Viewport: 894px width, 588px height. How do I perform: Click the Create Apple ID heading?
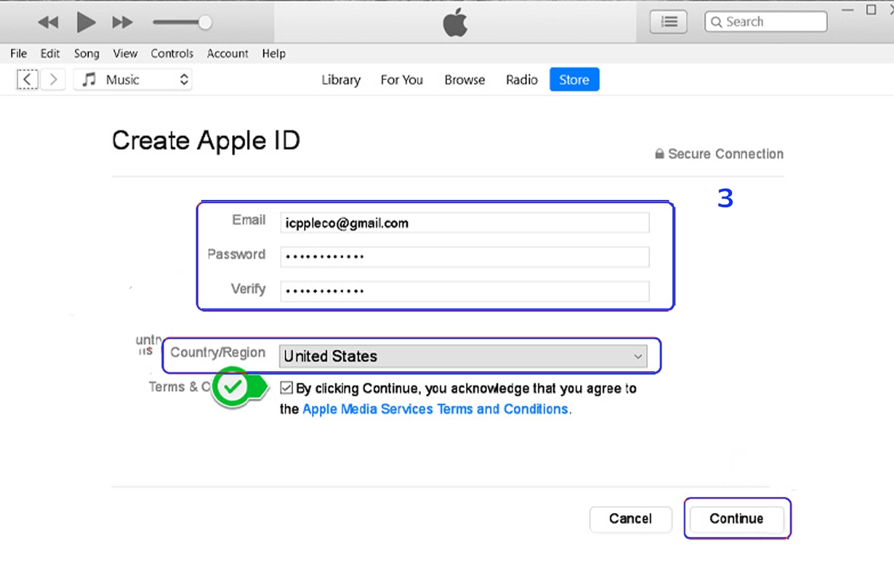coord(206,141)
